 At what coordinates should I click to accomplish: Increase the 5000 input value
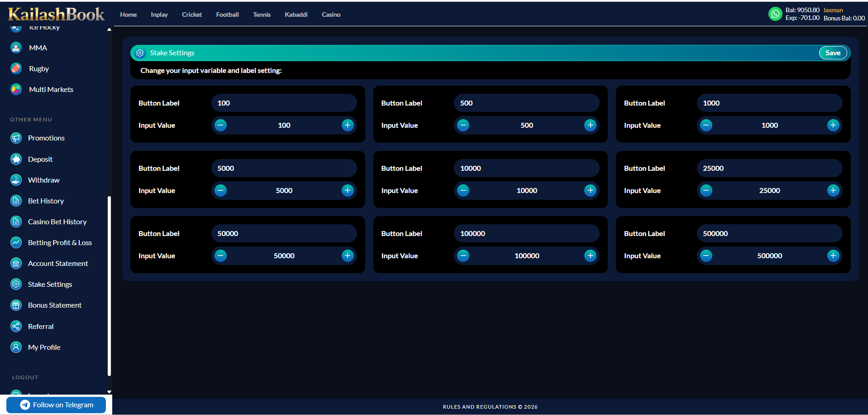click(348, 190)
